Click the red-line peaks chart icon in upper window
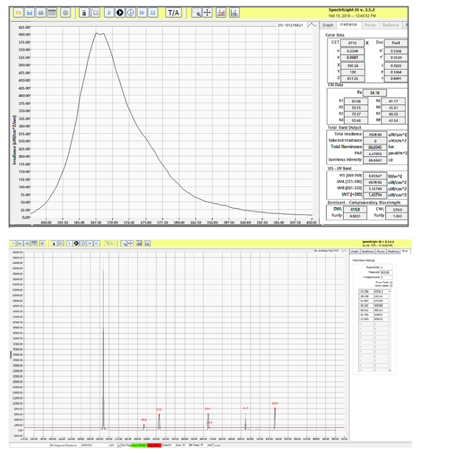The height and width of the screenshot is (451, 476). (x=221, y=13)
